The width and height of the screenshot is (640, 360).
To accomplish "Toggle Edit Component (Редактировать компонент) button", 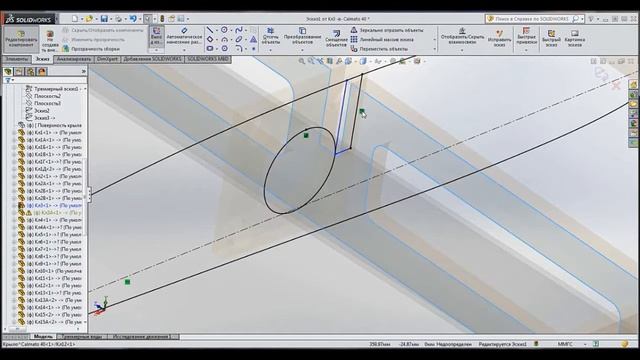I will pos(21,39).
